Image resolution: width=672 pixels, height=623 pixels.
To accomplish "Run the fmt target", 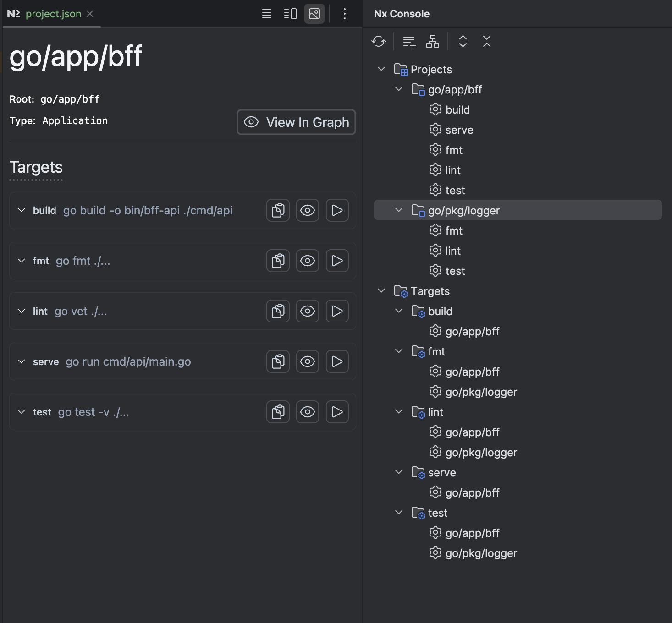I will coord(337,261).
